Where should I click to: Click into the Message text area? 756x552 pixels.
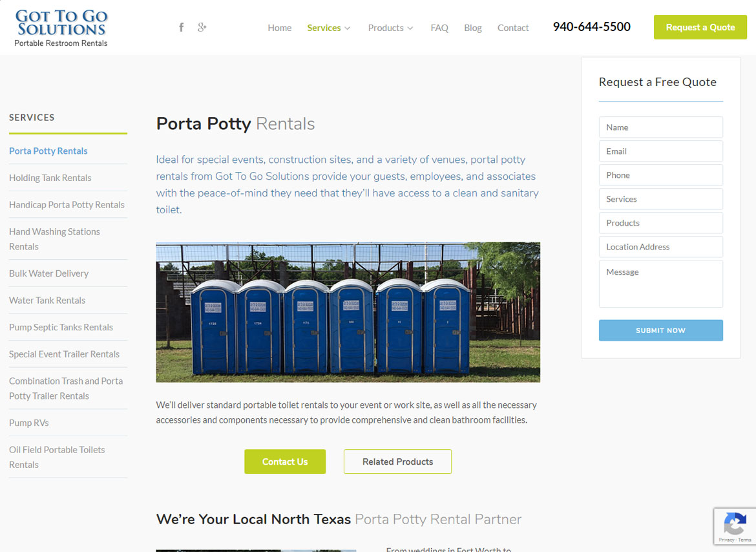click(x=660, y=284)
